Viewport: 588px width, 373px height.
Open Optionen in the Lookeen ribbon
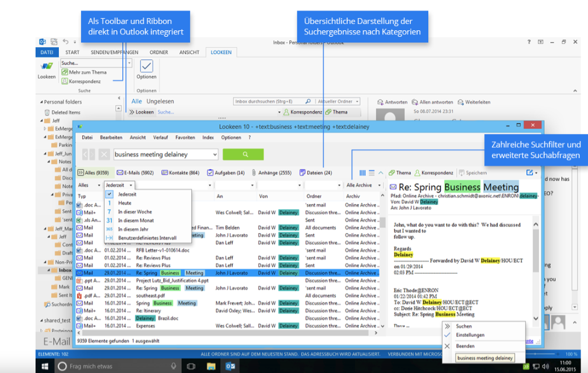point(146,69)
